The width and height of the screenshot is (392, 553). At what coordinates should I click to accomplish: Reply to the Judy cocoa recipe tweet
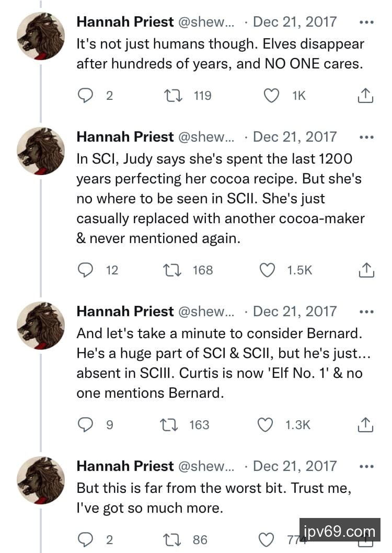[85, 270]
